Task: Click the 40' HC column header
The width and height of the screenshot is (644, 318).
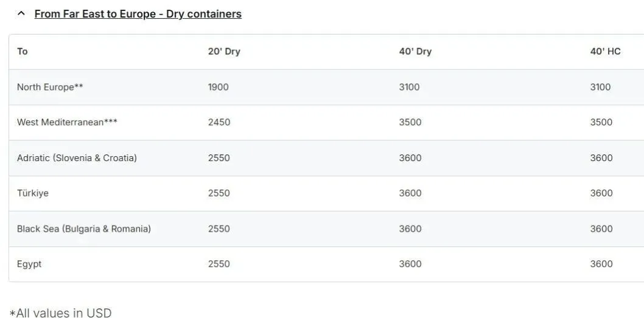Action: (605, 51)
